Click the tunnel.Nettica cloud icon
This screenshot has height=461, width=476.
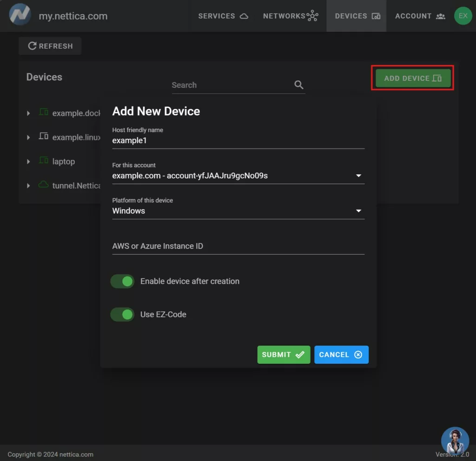[x=44, y=185]
